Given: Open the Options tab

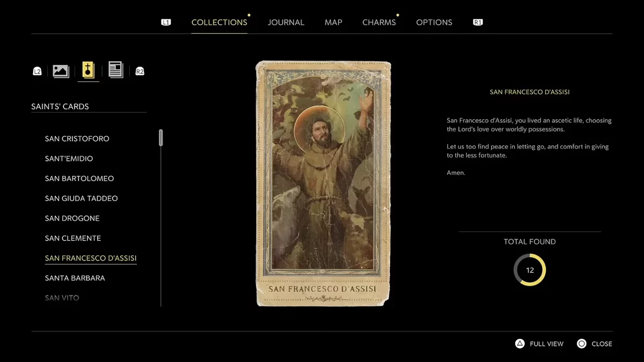Looking at the screenshot, I should point(434,23).
